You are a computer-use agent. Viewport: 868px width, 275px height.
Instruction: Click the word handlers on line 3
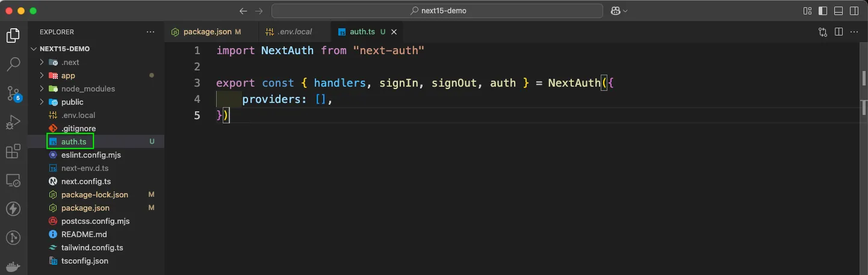339,83
